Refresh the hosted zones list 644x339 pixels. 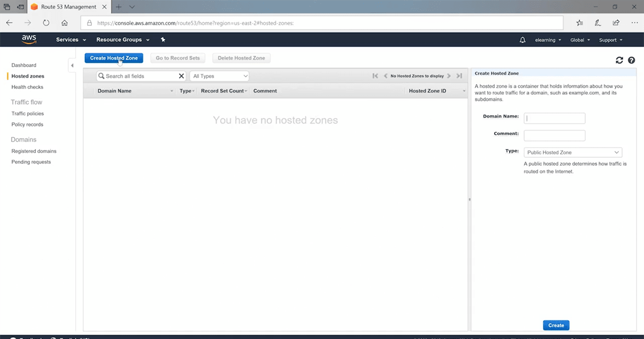coord(619,60)
